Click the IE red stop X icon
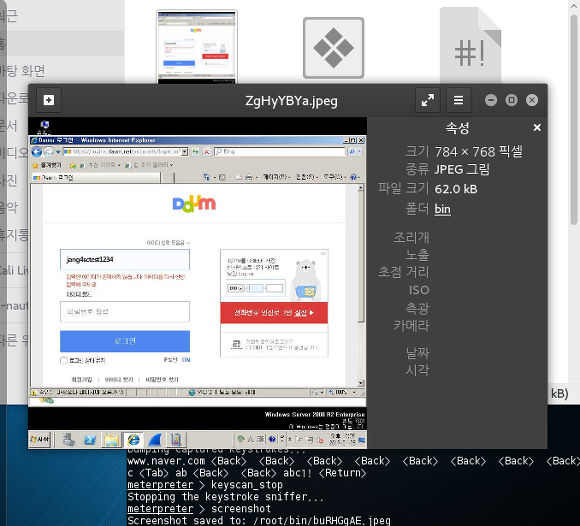Viewport: 580px width, 526px height. coord(206,152)
